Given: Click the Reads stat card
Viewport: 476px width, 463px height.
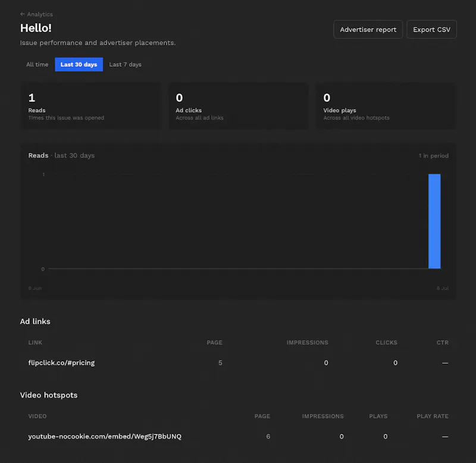Looking at the screenshot, I should [x=90, y=106].
